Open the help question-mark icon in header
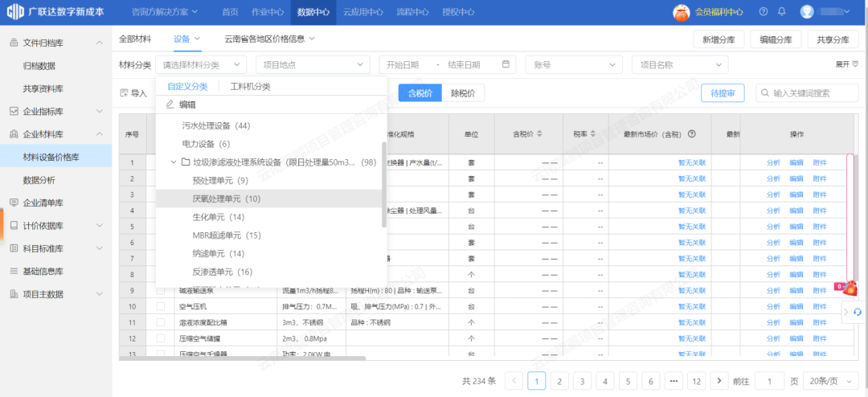 point(762,12)
